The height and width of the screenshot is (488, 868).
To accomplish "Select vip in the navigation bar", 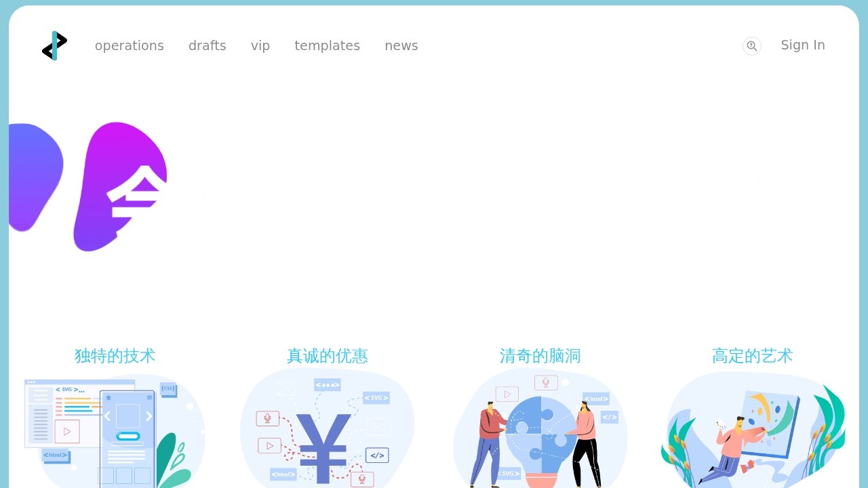I will (260, 45).
